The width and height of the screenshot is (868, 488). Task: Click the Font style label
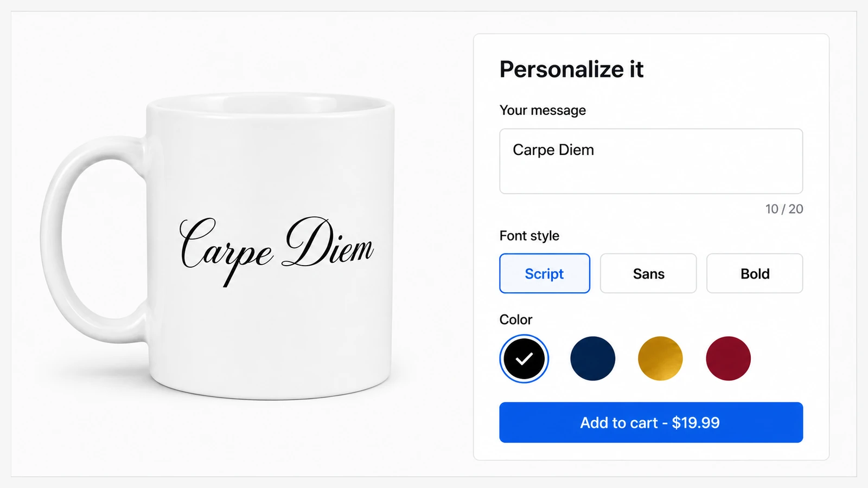(529, 236)
